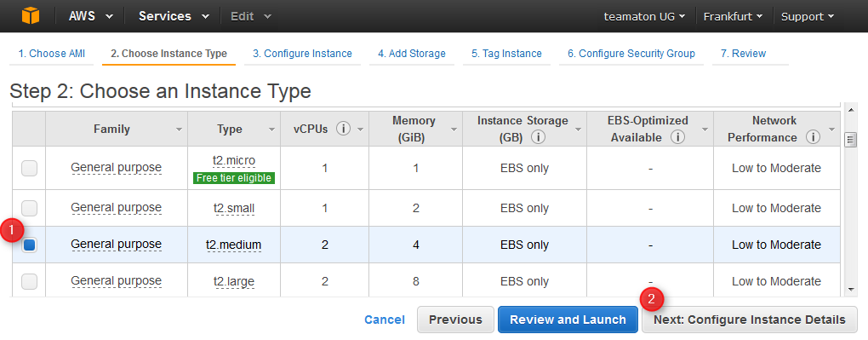Image resolution: width=868 pixels, height=340 pixels.
Task: Open the vCPUs info icon
Action: tap(343, 130)
